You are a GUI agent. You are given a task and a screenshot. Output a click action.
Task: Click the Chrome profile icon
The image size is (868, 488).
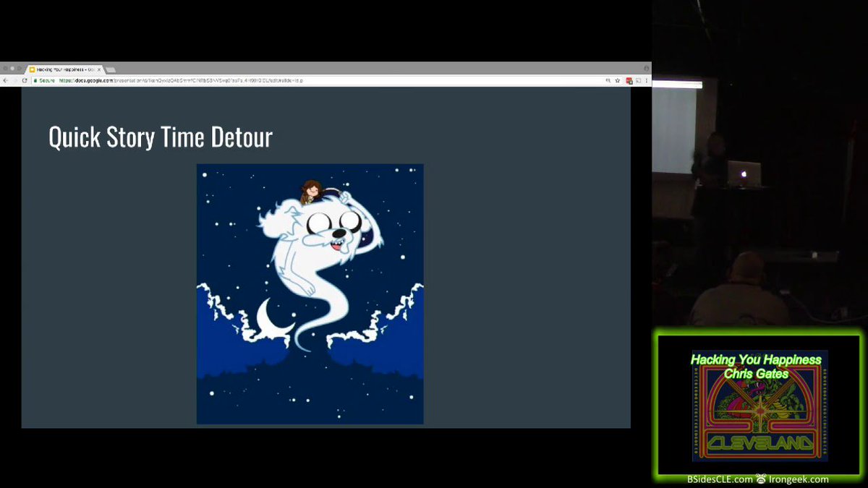point(646,68)
